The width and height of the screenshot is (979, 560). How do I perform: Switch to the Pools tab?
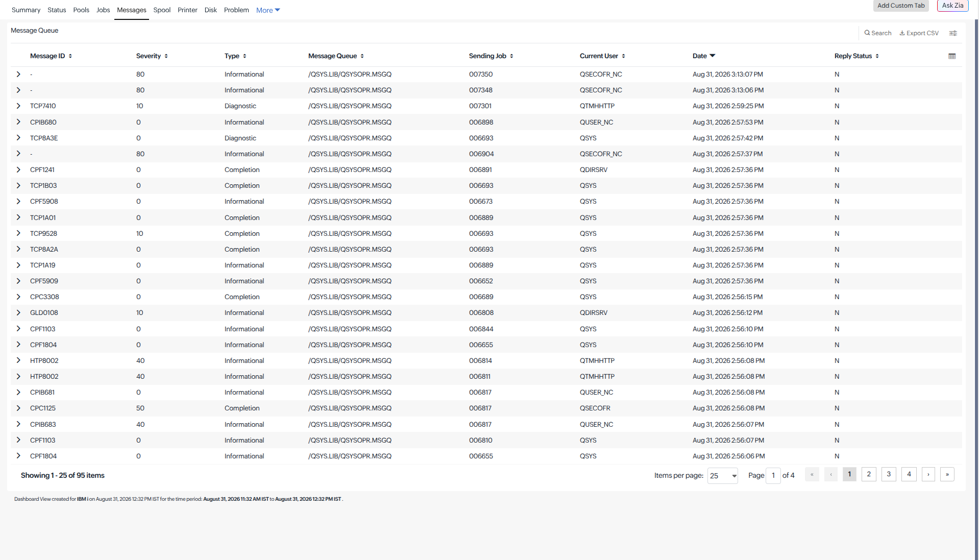coord(81,10)
